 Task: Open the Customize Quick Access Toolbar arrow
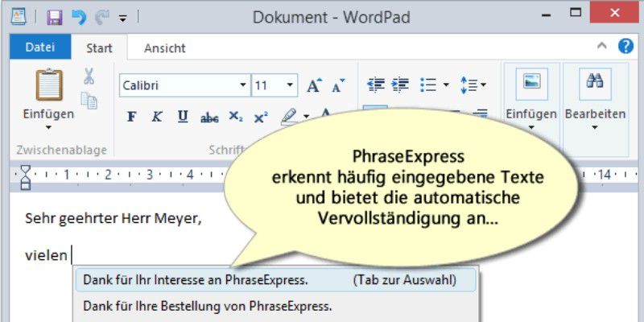(122, 18)
